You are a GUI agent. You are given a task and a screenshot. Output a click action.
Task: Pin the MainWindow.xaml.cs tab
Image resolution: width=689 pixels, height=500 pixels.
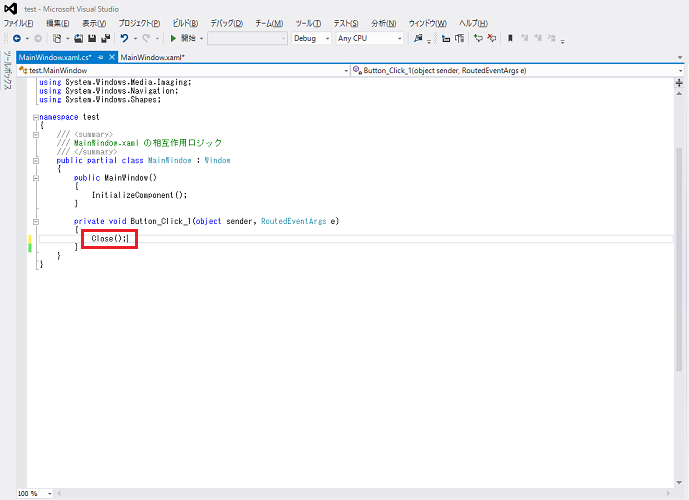101,57
